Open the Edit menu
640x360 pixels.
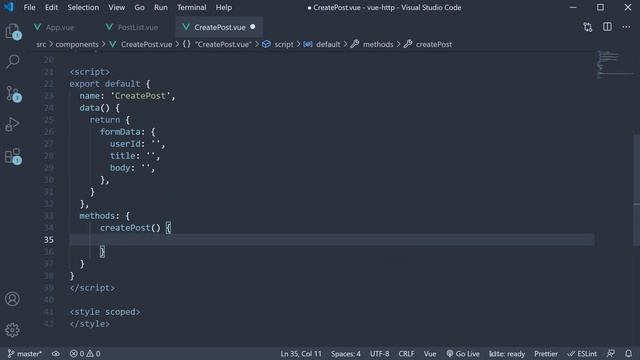[x=51, y=7]
